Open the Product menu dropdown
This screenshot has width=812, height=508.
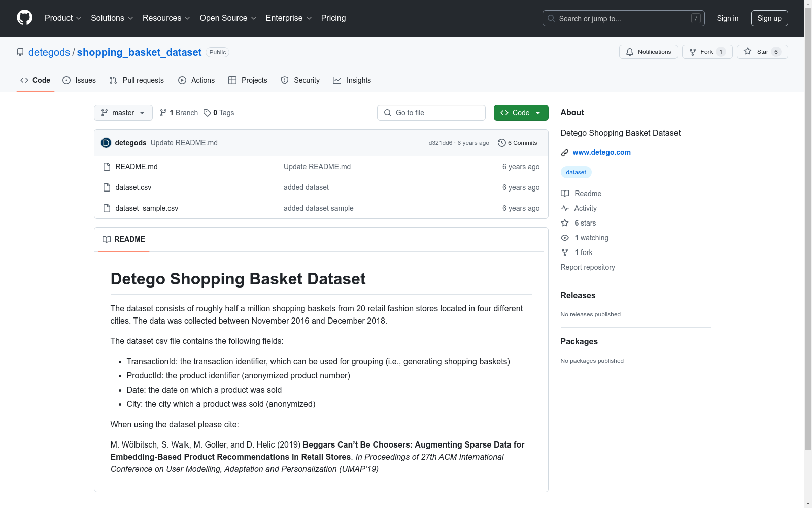pyautogui.click(x=63, y=18)
